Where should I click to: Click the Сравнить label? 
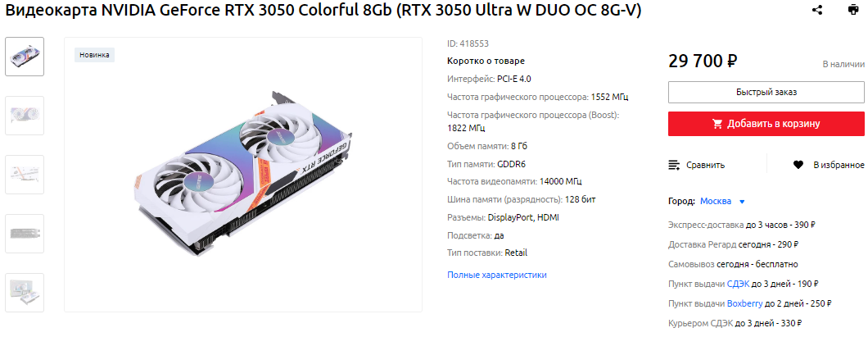pos(705,165)
